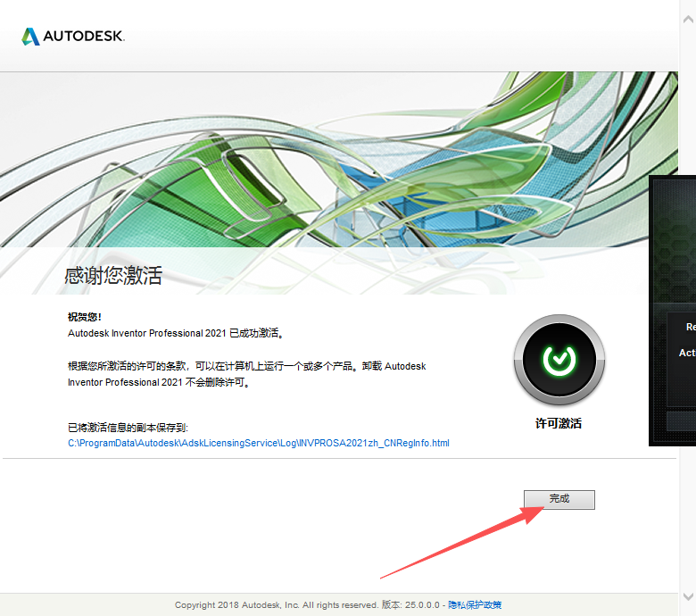Click the Autodesk logo in the header
Image resolution: width=696 pixels, height=616 pixels.
coord(73,37)
